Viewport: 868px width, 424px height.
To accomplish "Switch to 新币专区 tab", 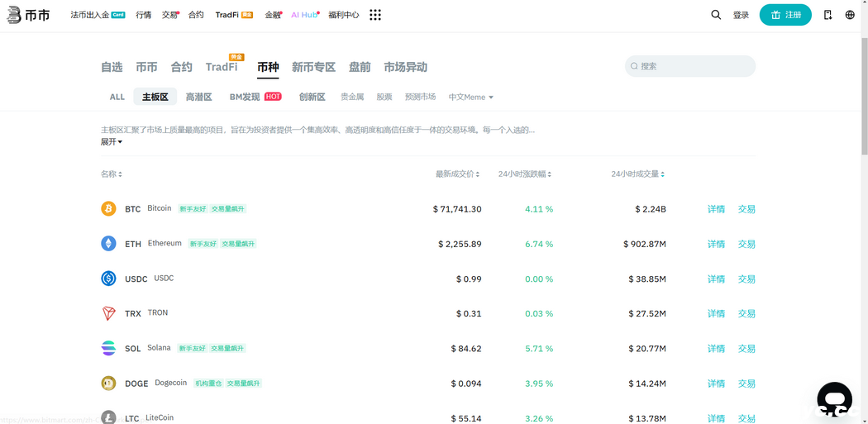I will pos(313,67).
